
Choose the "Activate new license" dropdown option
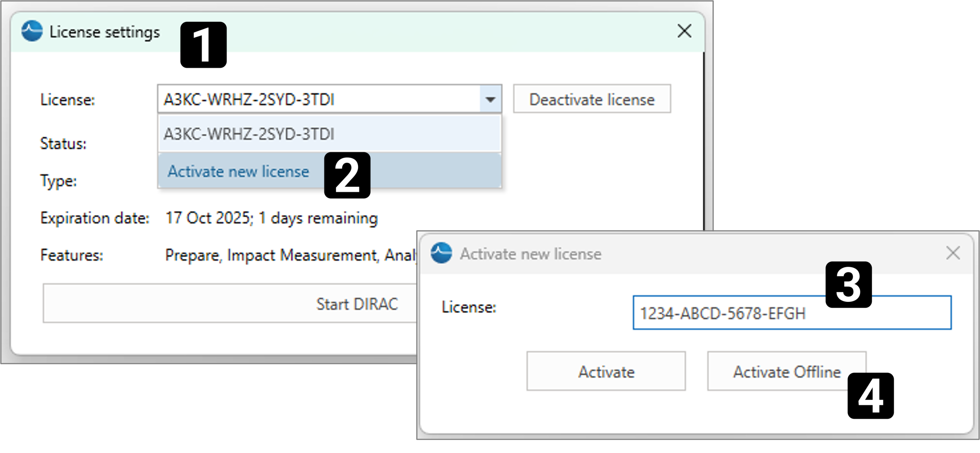point(238,171)
